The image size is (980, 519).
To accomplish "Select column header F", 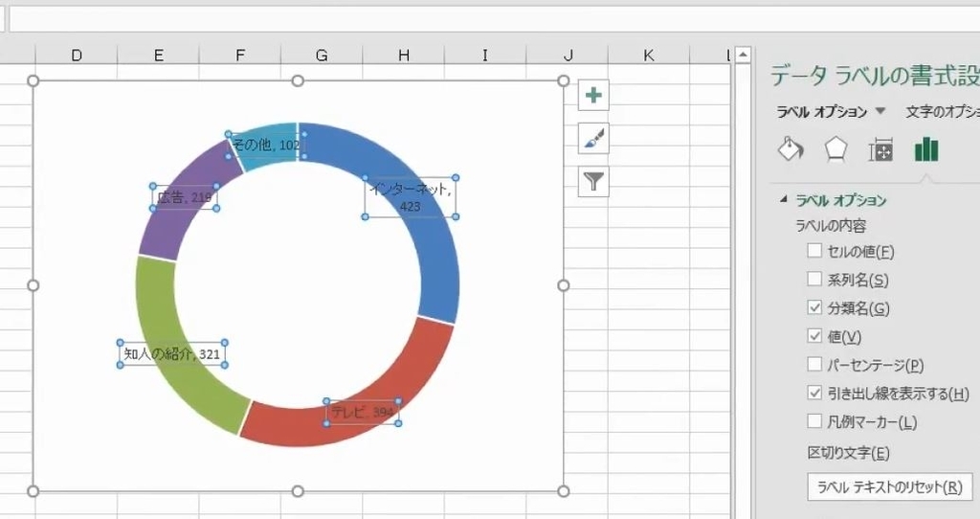I will click(x=240, y=55).
